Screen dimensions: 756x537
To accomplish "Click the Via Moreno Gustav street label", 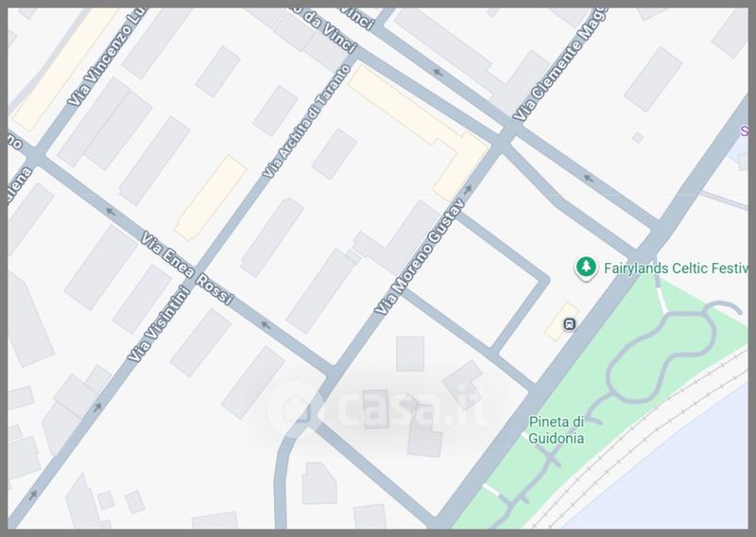I will pyautogui.click(x=420, y=257).
